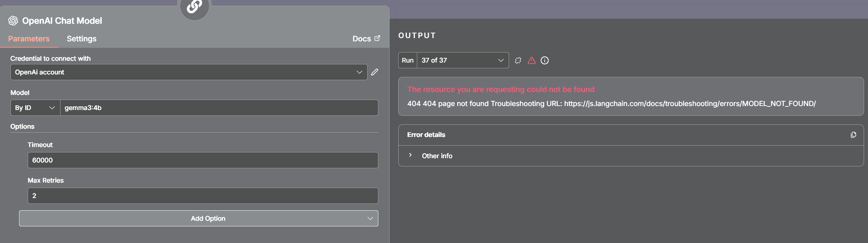Click the gemma3:4b model field

pyautogui.click(x=219, y=108)
